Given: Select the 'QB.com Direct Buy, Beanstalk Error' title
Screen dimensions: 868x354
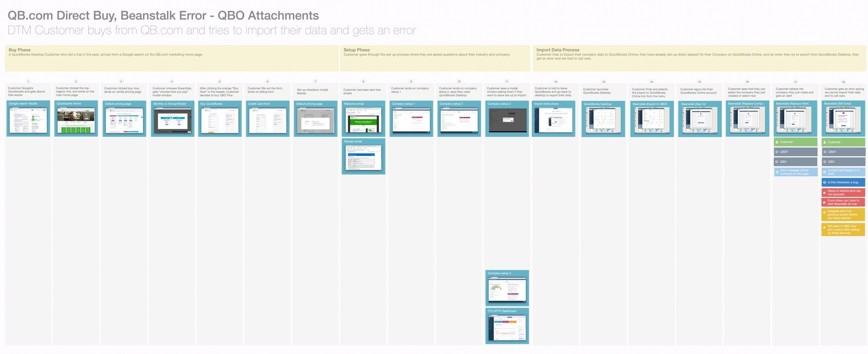Looking at the screenshot, I should coord(163,16).
